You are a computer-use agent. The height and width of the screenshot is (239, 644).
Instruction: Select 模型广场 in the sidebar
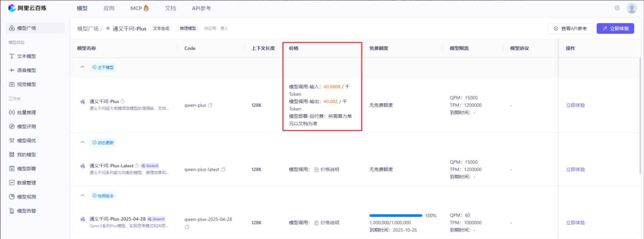click(x=35, y=28)
